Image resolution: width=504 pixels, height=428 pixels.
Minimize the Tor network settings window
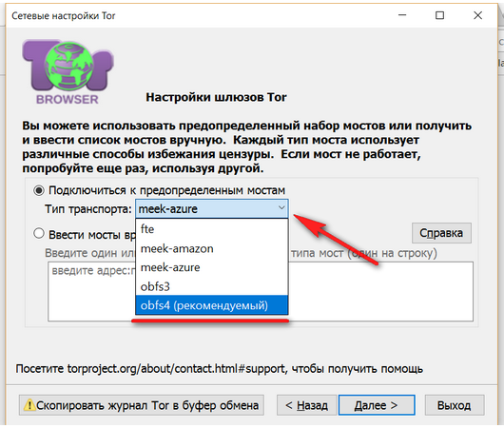coord(402,15)
